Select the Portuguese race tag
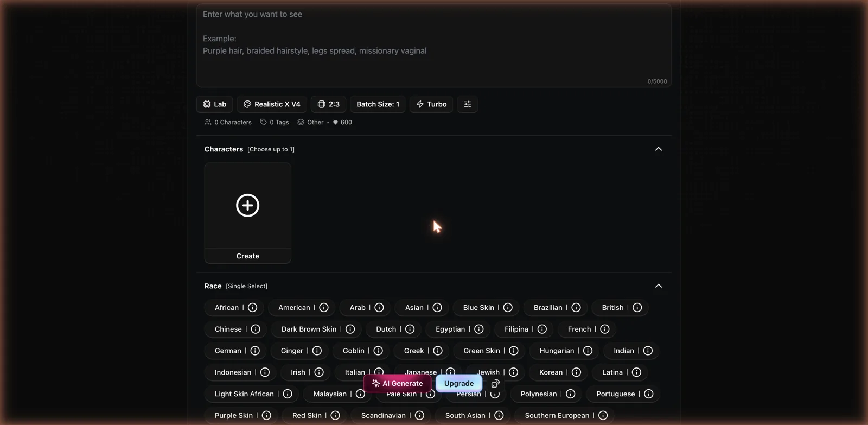Screen dimensions: 868x425 coord(616,394)
